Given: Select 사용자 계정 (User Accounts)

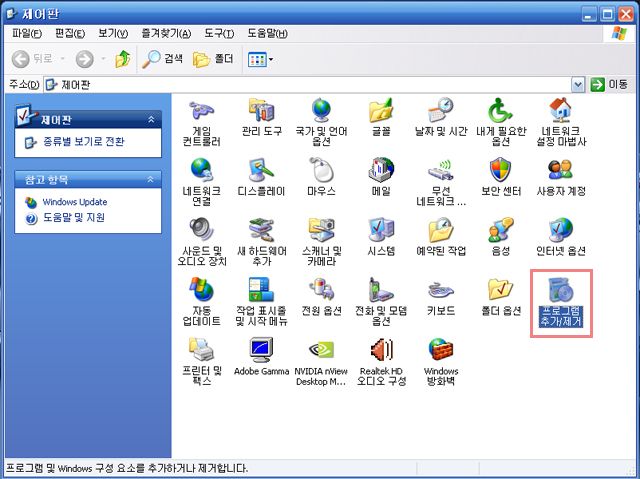Looking at the screenshot, I should 561,177.
